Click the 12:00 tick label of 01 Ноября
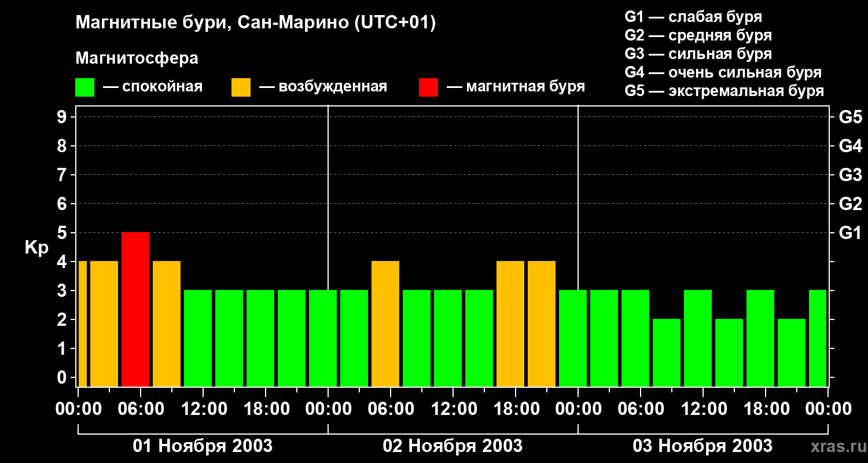Viewport: 868px width, 463px height. 203,409
